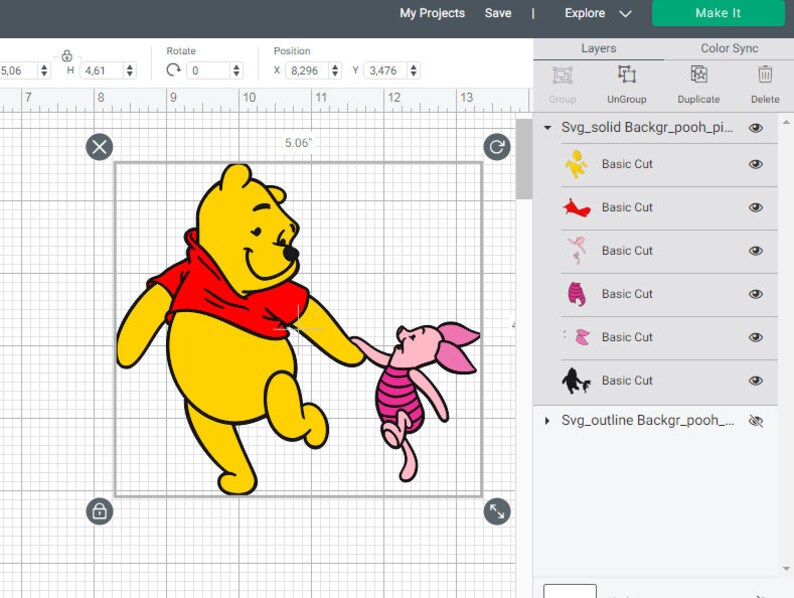Click the white color swatch at panel bottom
Screen dimensions: 794x598
pos(570,591)
